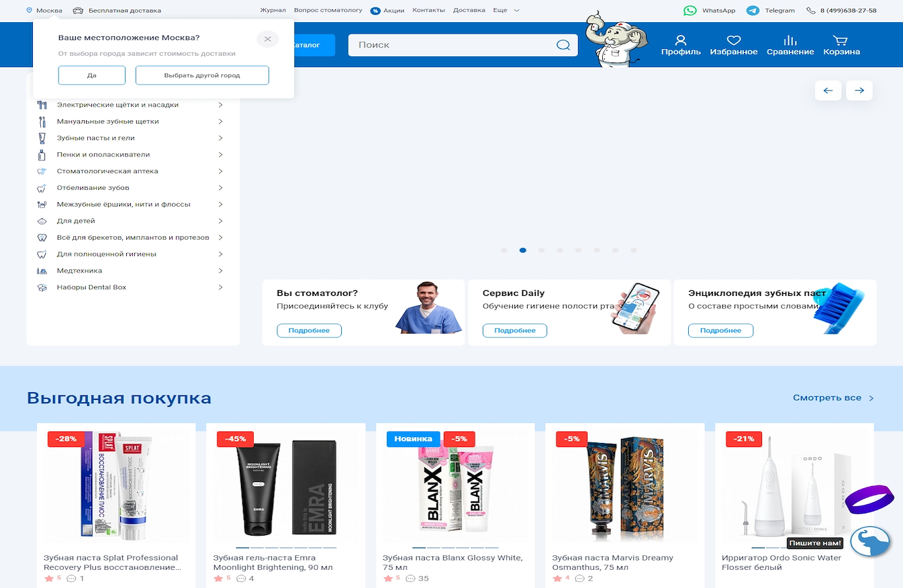This screenshot has height=588, width=903.
Task: Expand the Для детей chevron
Action: 220,221
